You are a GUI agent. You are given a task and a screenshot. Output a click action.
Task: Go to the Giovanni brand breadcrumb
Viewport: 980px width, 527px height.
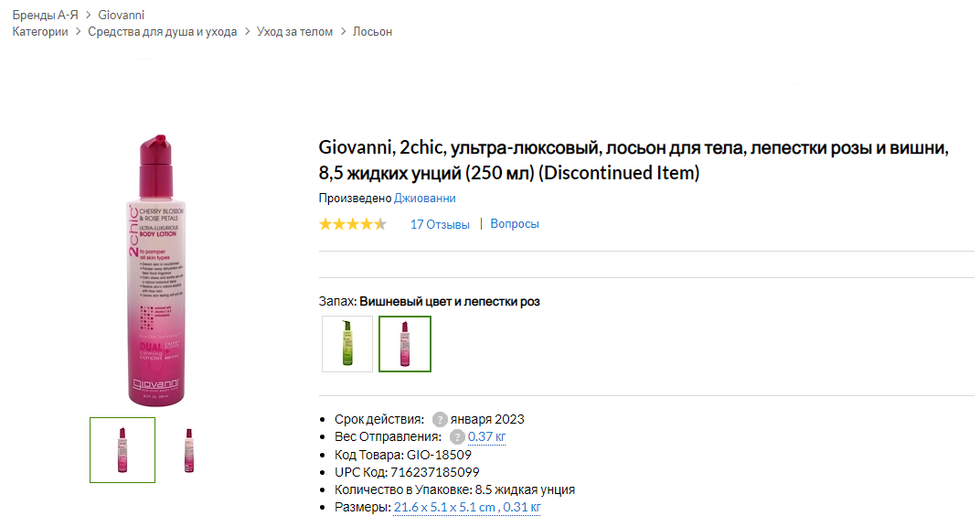121,16
